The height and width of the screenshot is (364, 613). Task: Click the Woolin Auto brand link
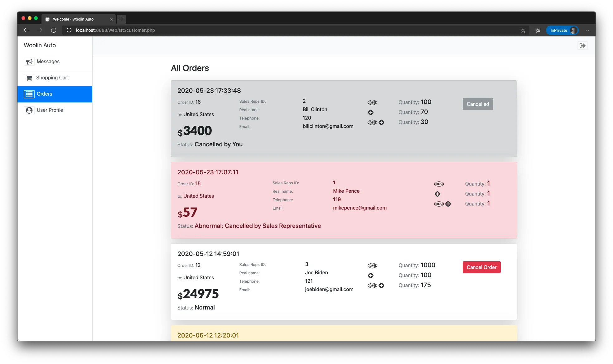(x=40, y=45)
